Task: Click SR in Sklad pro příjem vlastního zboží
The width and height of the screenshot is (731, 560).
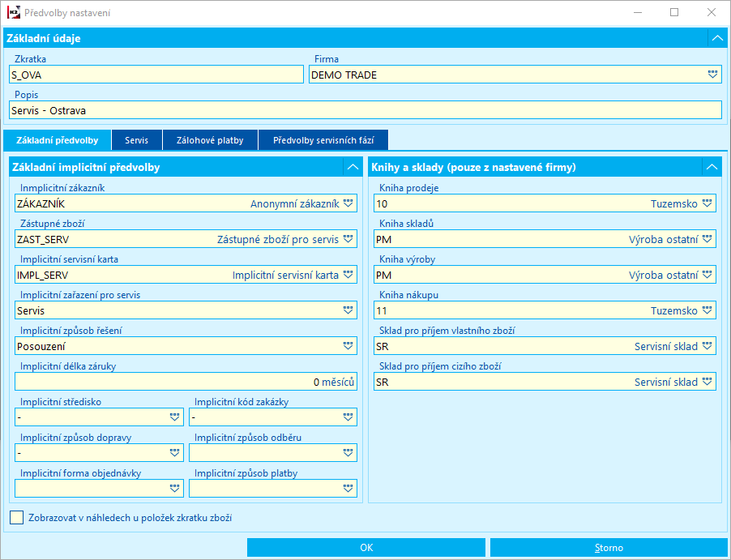Action: point(383,347)
